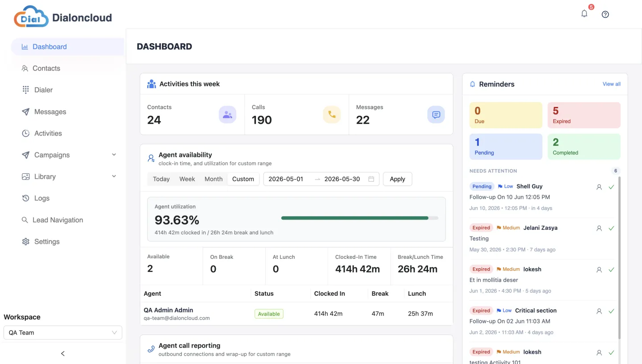Click the Apply button
The width and height of the screenshot is (642, 364).
tap(397, 179)
